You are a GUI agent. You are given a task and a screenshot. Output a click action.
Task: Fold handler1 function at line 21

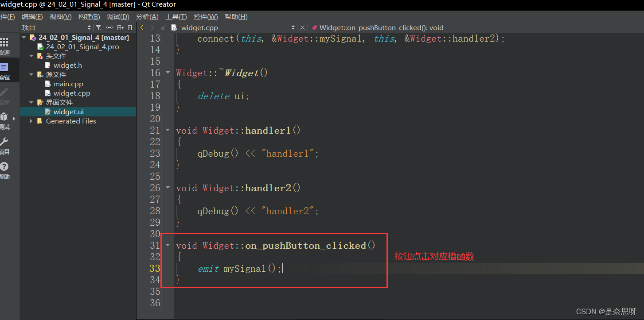pyautogui.click(x=168, y=130)
